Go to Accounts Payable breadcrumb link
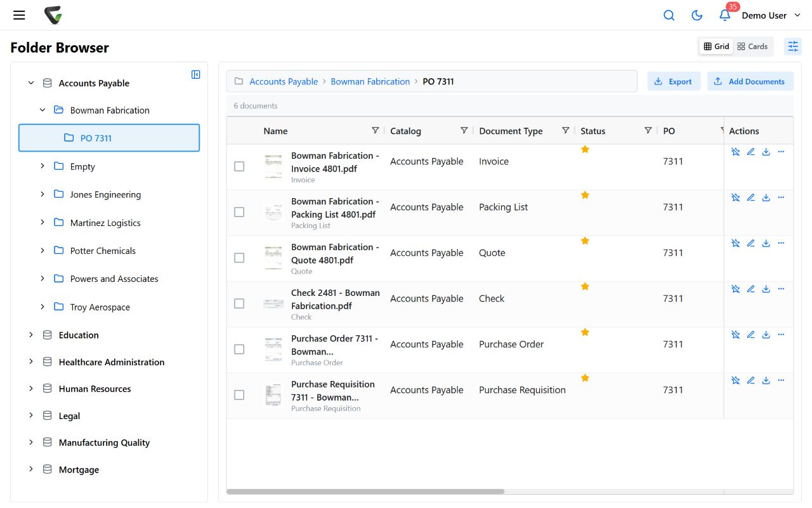Screen dimensions: 812x508 (284, 81)
